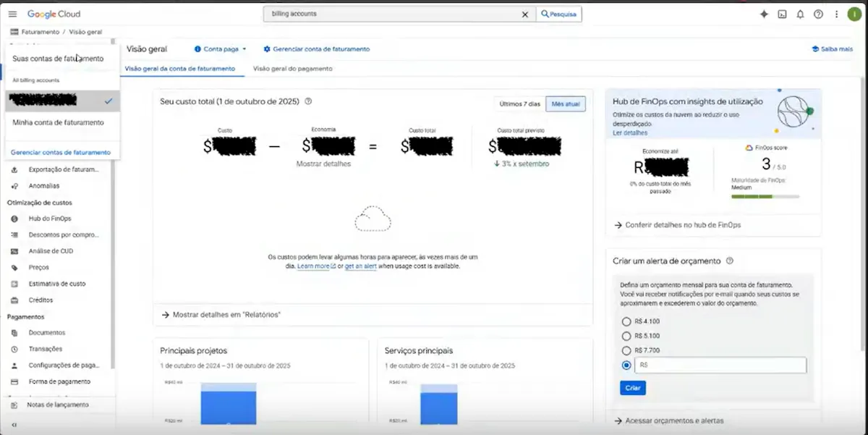The image size is (868, 435).
Task: Open the help question mark menu
Action: point(818,14)
